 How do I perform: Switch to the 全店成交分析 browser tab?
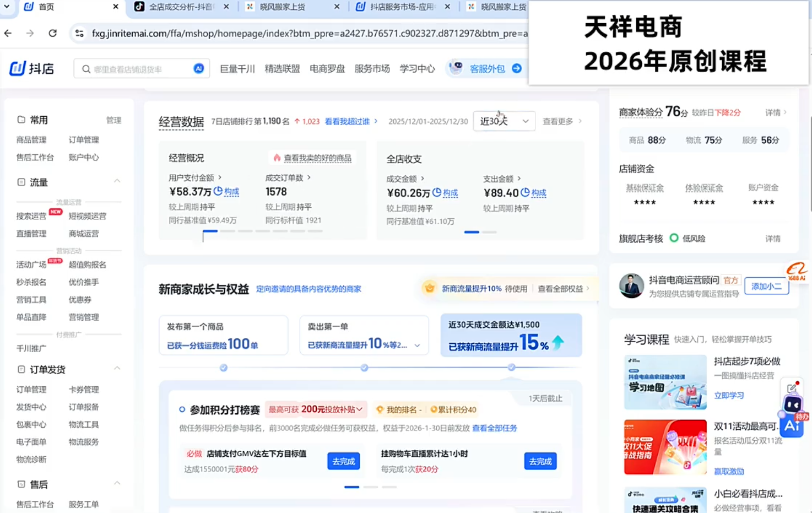click(182, 7)
